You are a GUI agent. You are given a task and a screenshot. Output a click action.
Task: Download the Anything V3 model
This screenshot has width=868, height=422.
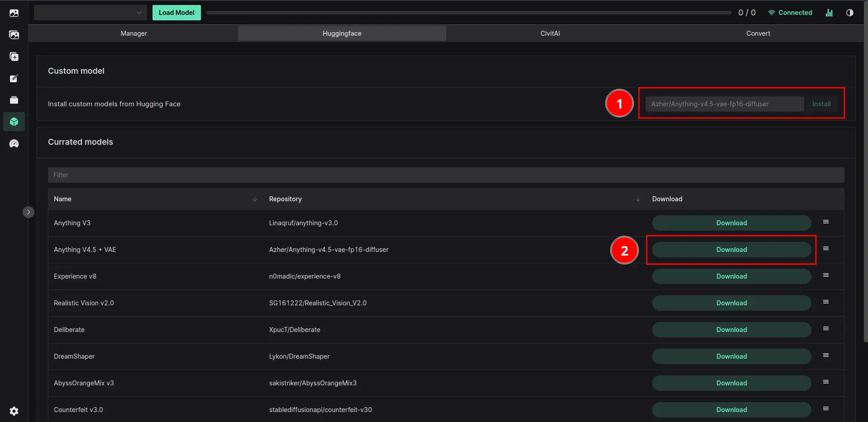point(732,223)
